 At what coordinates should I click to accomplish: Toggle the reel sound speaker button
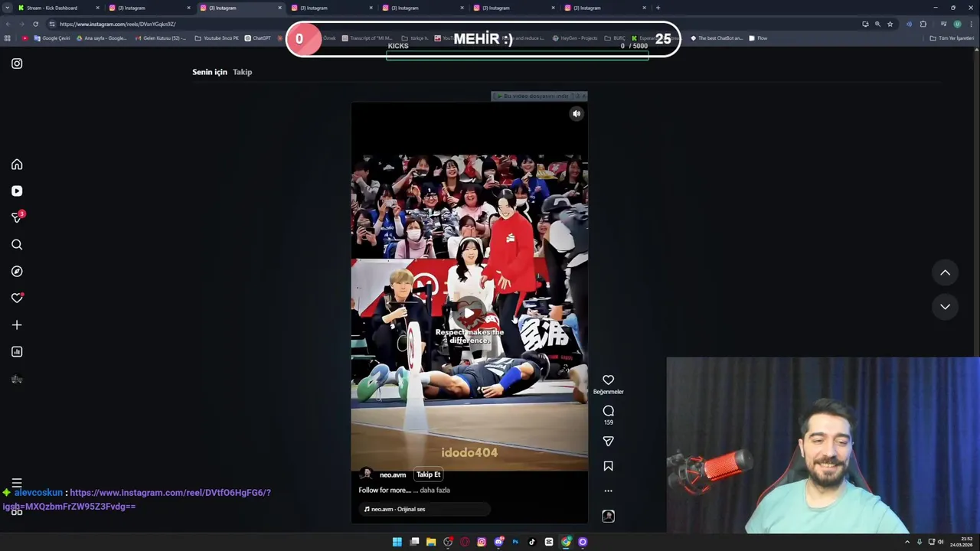[x=577, y=114]
